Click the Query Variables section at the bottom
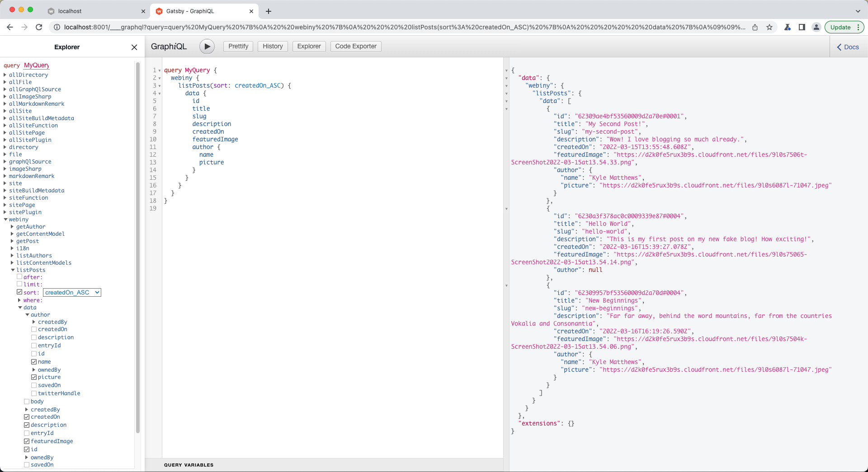Viewport: 868px width, 472px height. (189, 465)
